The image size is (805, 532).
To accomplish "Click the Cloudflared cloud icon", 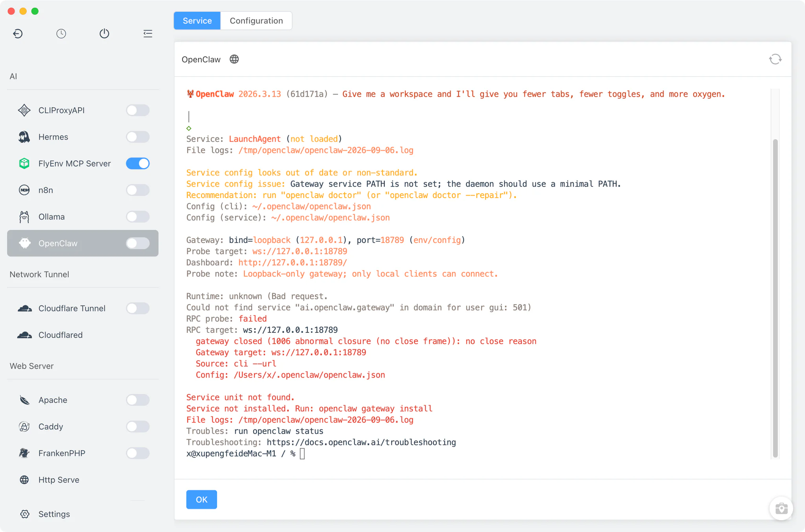I will [24, 335].
